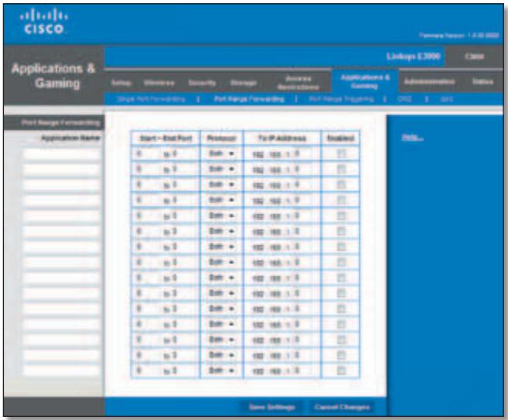
Task: Select the Applications & Gaming tab
Action: 365,81
